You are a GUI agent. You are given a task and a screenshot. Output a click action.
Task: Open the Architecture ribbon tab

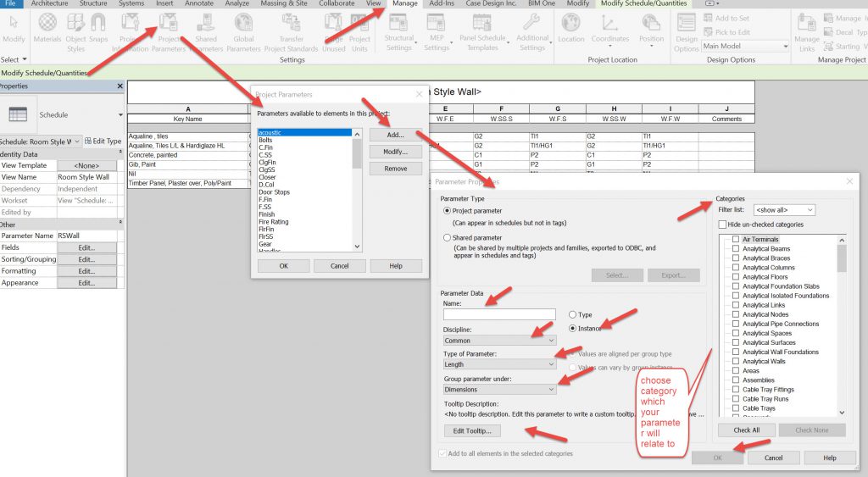(49, 4)
